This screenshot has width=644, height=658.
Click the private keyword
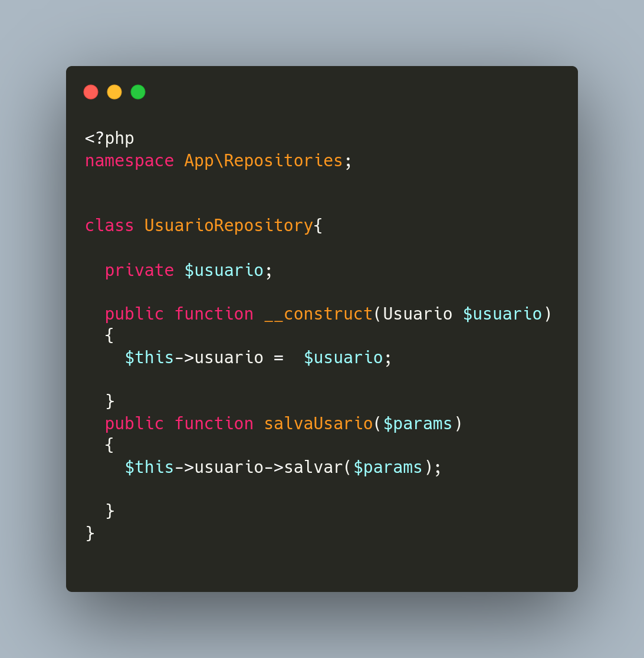(139, 270)
